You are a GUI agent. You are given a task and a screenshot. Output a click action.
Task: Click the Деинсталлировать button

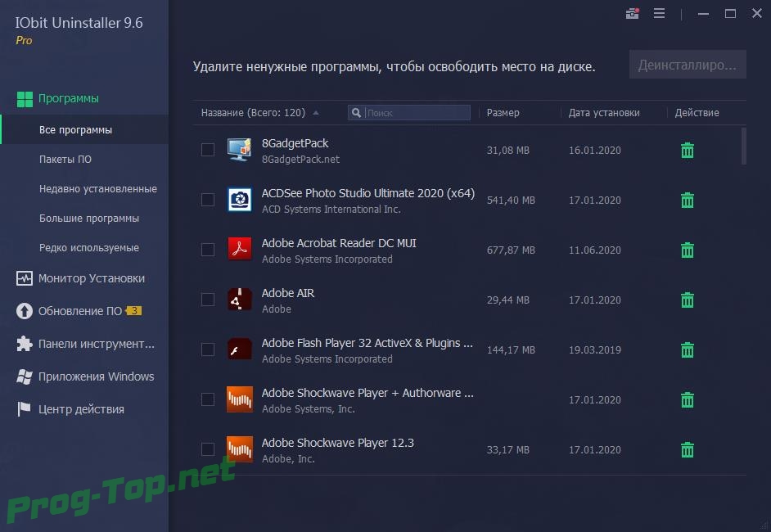pos(688,65)
